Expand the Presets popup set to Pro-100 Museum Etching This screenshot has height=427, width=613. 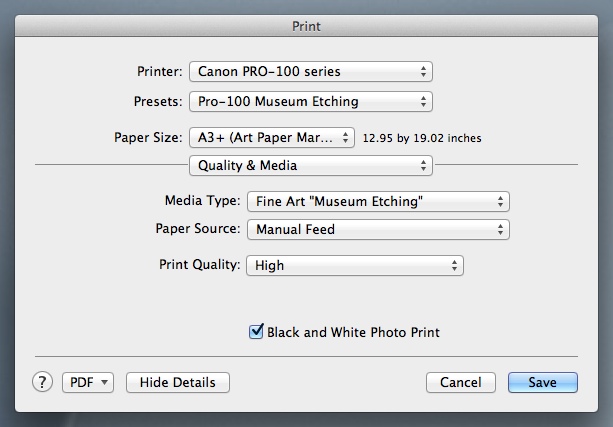point(310,101)
